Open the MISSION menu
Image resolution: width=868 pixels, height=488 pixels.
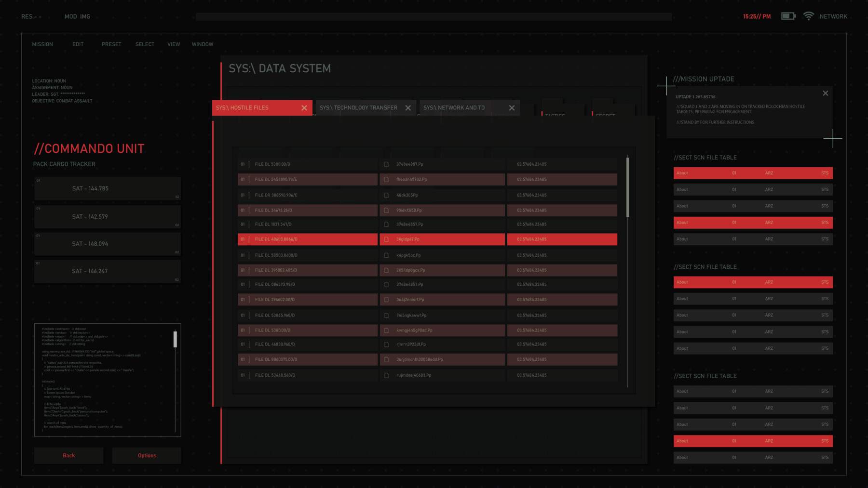[x=42, y=44]
